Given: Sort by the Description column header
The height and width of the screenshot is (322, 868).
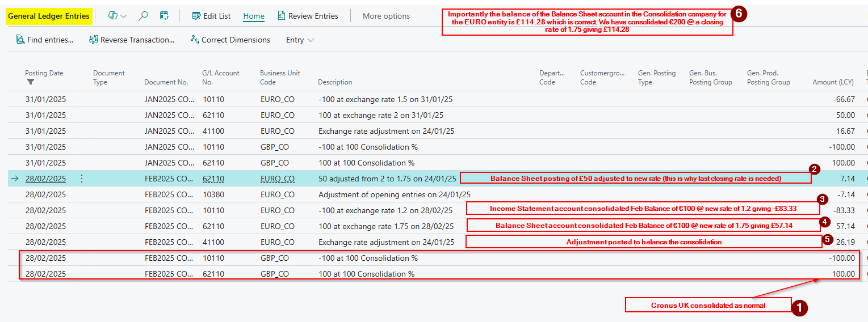Looking at the screenshot, I should click(335, 82).
